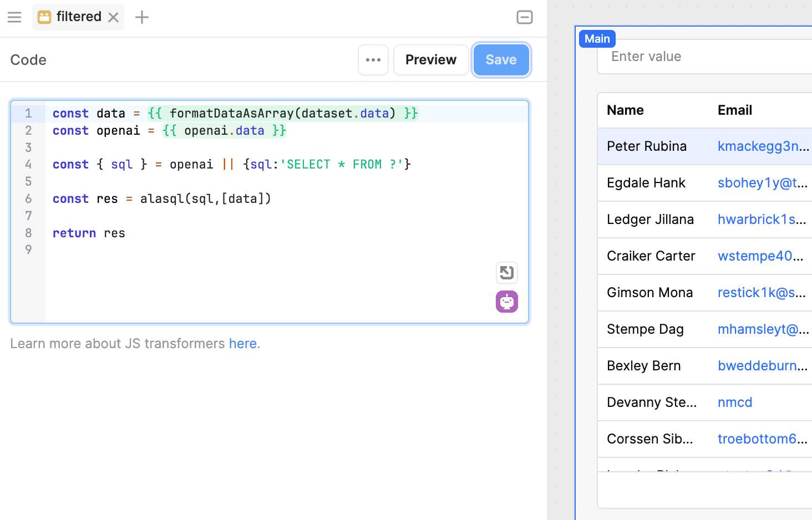This screenshot has width=812, height=520.
Task: Select the Main container label
Action: coord(597,39)
